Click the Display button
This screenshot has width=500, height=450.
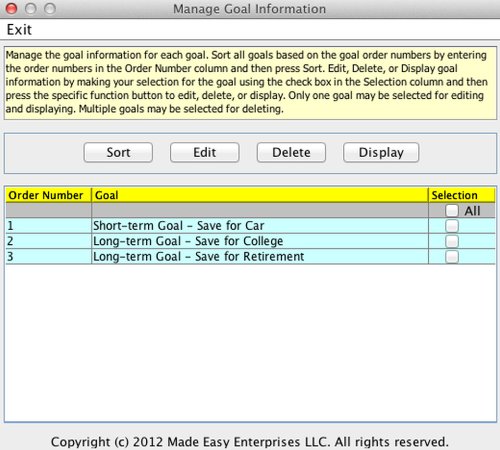(x=381, y=152)
